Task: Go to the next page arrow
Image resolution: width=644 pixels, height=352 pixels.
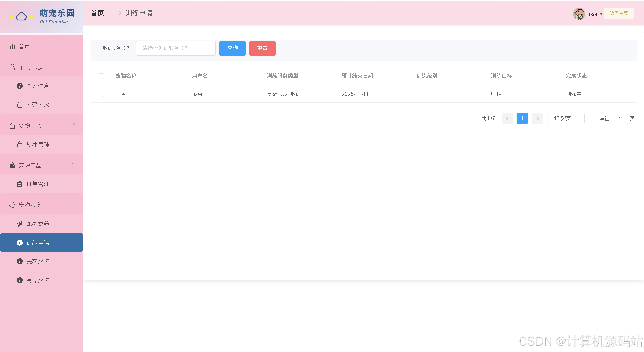Action: tap(537, 118)
